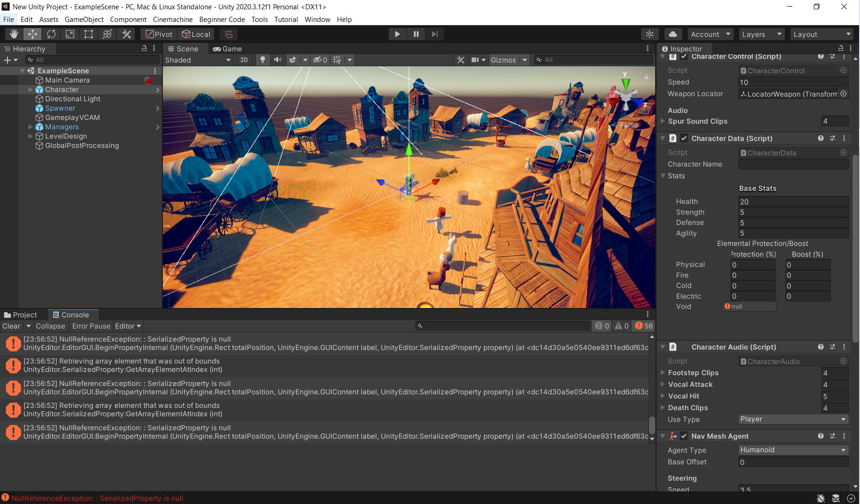Screen dimensions: 860x504
Task: Click the Play button
Action: coord(397,34)
